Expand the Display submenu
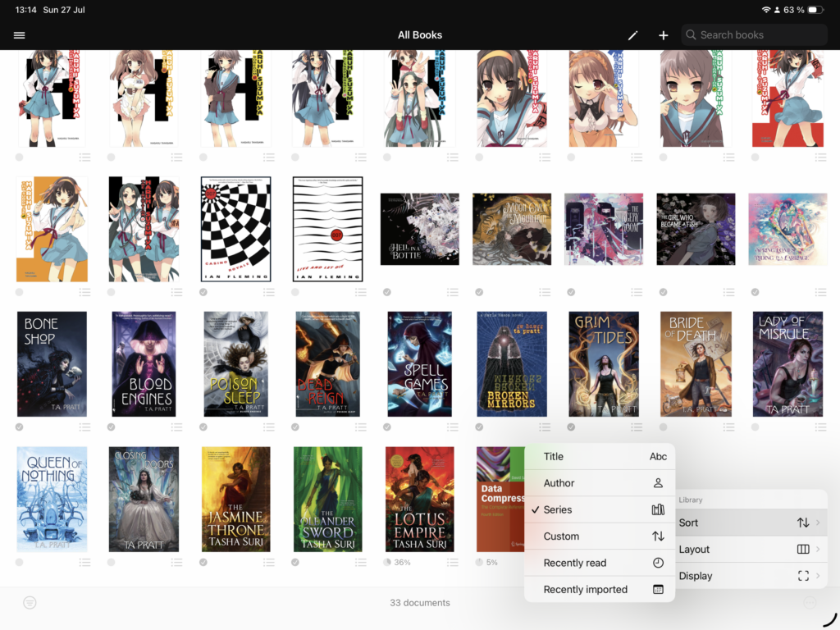Screen dimensions: 840x630 pyautogui.click(x=751, y=576)
